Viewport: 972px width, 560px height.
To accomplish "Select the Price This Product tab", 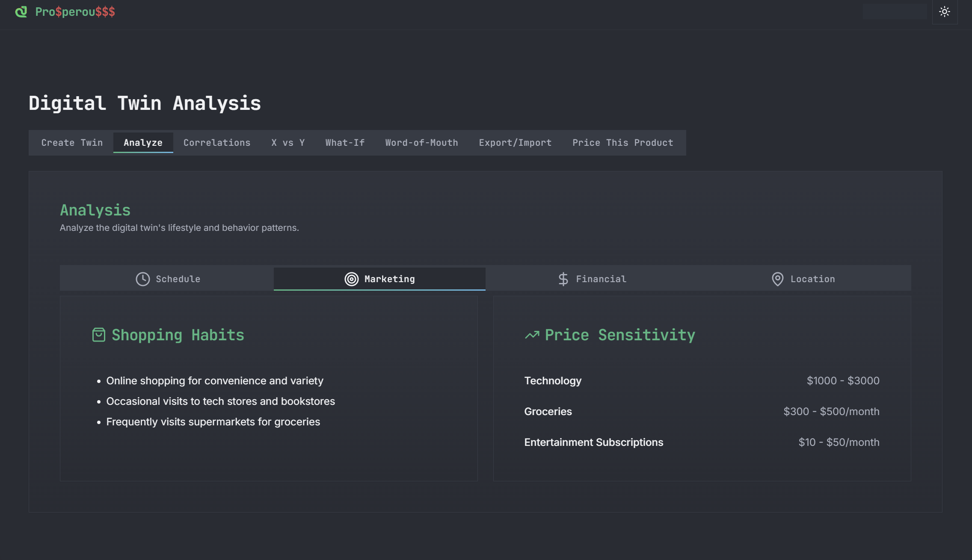I will coord(622,143).
